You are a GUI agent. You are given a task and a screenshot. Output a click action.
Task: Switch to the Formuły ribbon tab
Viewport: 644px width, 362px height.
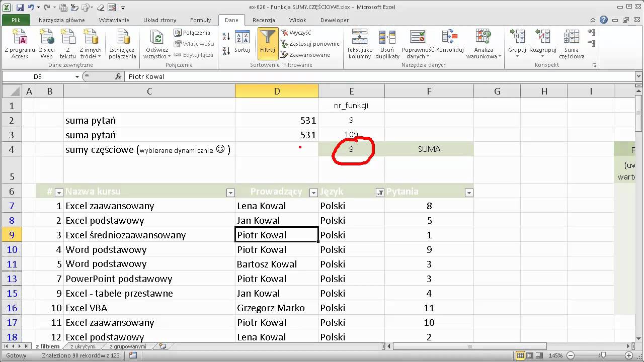pos(200,20)
